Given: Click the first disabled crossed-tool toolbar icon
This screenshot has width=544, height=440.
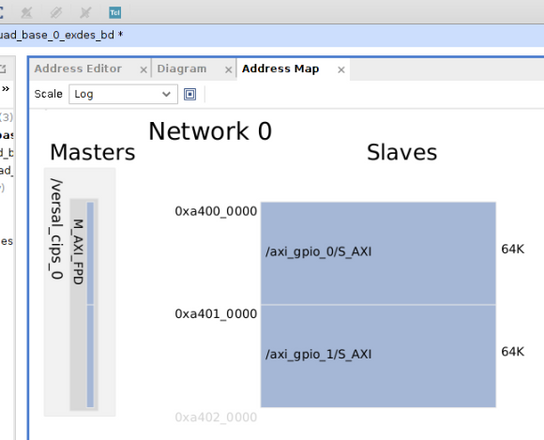Looking at the screenshot, I should click(x=26, y=13).
